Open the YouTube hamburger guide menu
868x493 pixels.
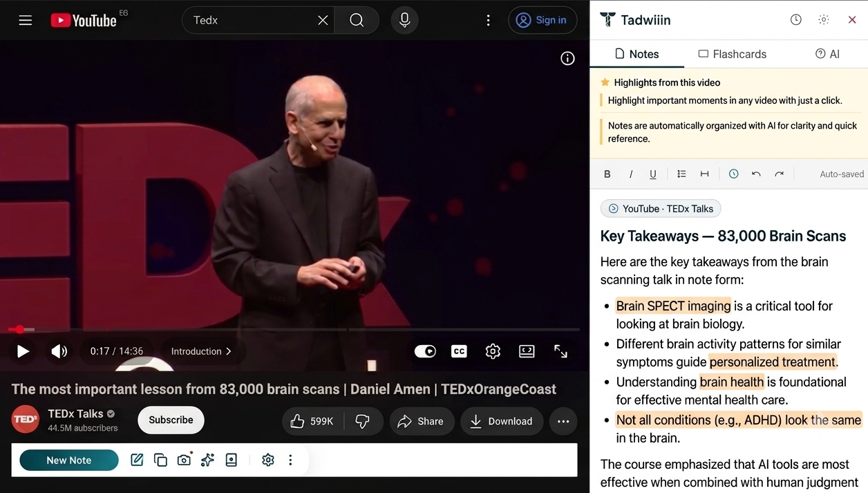tap(26, 20)
